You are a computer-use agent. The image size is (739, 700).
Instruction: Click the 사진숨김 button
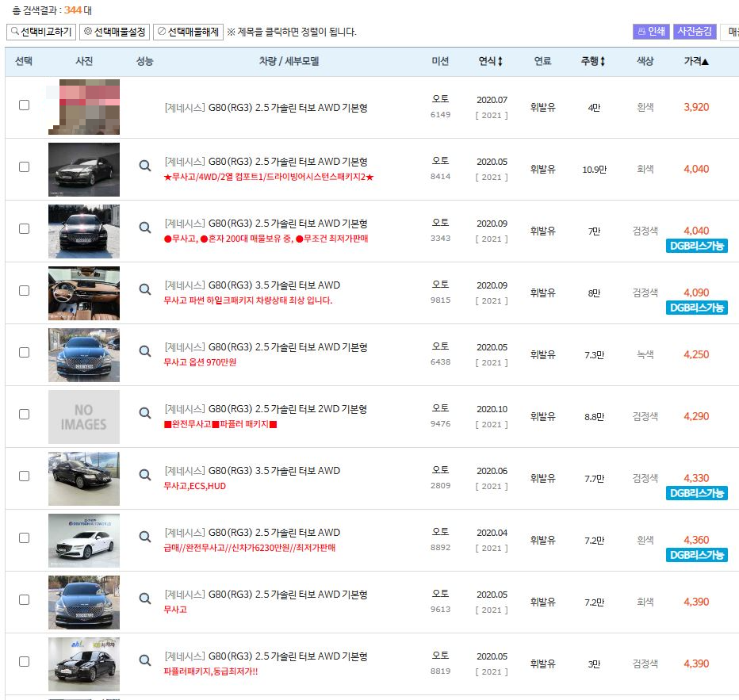tap(695, 32)
